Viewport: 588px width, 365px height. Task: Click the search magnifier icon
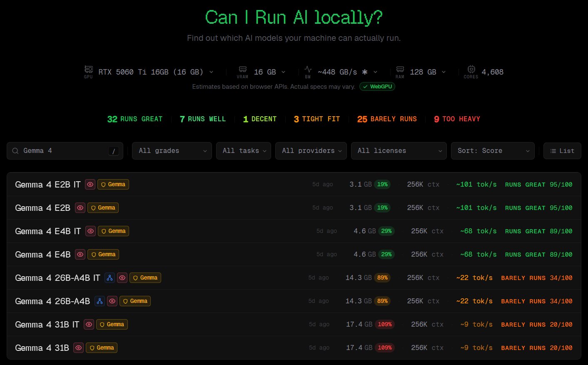15,151
